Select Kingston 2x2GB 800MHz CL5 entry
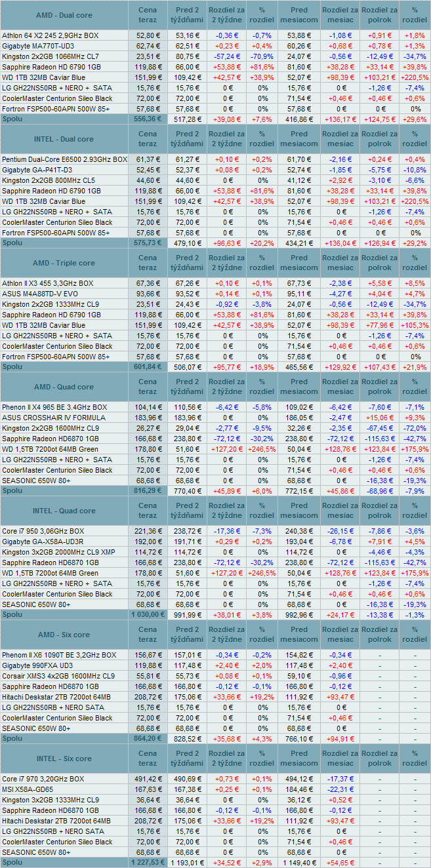The image size is (431, 868). click(x=49, y=180)
